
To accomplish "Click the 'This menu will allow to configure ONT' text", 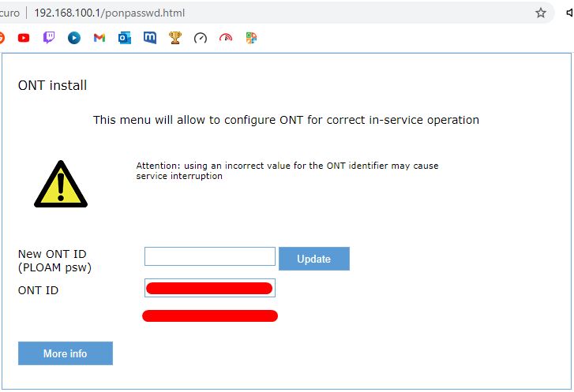I will click(x=286, y=120).
